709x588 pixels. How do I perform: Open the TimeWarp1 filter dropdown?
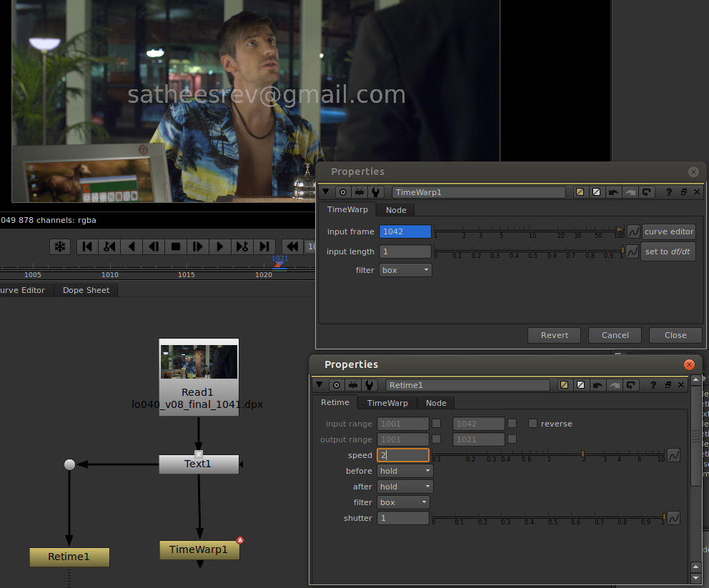(405, 270)
